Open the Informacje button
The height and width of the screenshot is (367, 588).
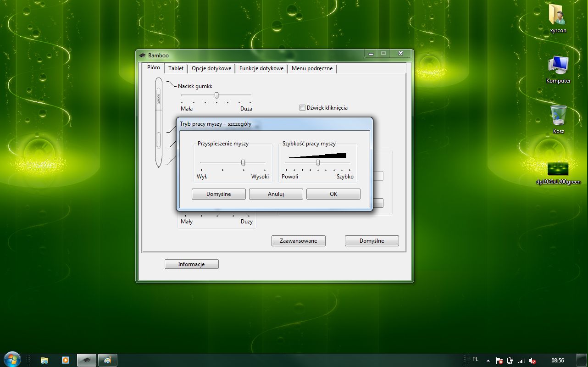point(192,264)
